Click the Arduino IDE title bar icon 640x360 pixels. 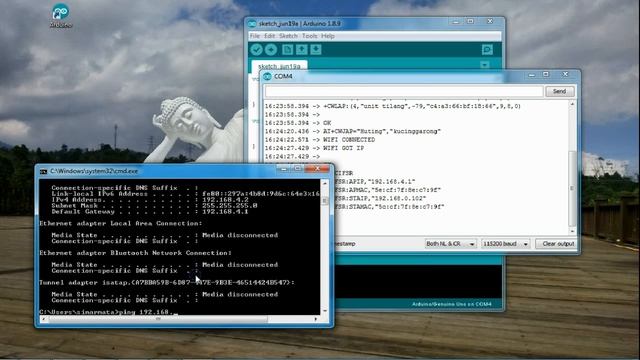pyautogui.click(x=252, y=24)
